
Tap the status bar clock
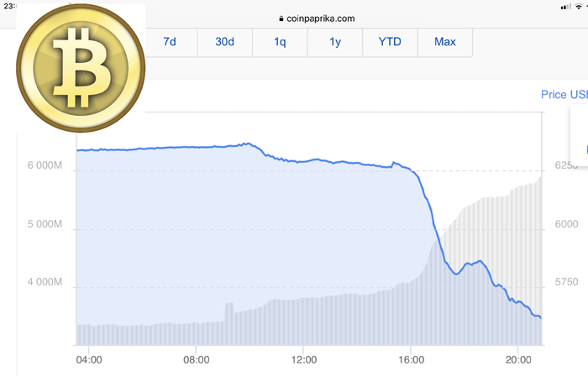click(10, 7)
